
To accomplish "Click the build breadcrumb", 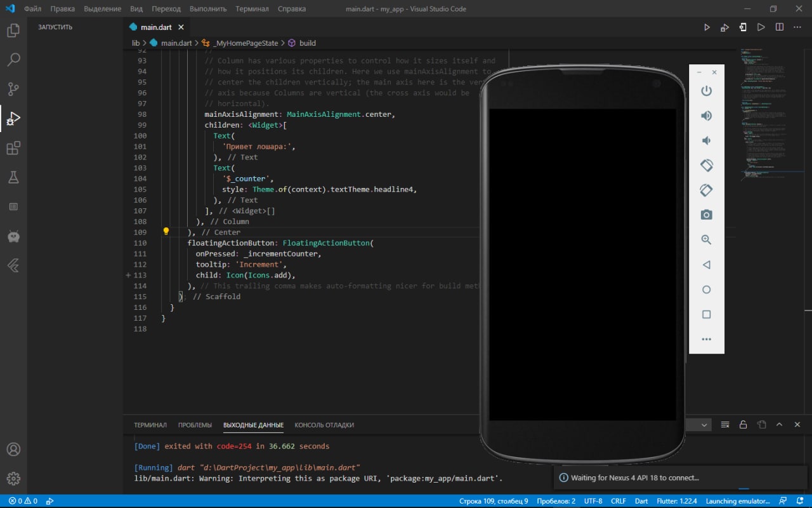I will point(308,43).
